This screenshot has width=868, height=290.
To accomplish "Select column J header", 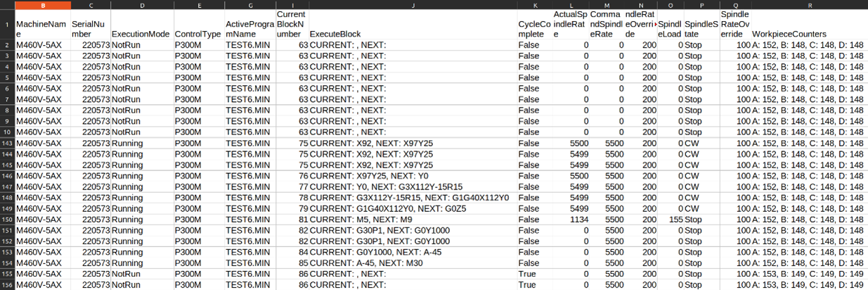I will (x=413, y=4).
